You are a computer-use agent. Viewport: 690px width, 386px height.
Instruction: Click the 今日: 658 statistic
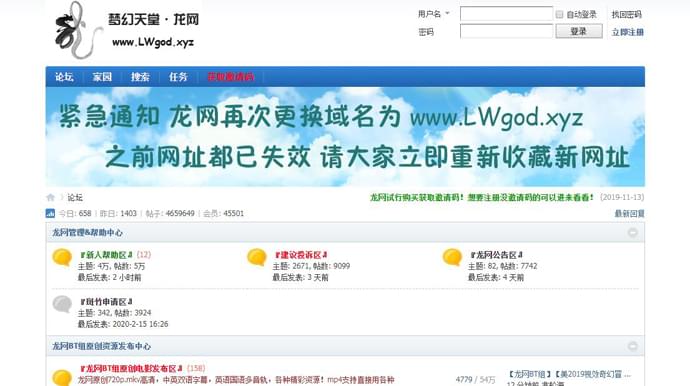75,213
